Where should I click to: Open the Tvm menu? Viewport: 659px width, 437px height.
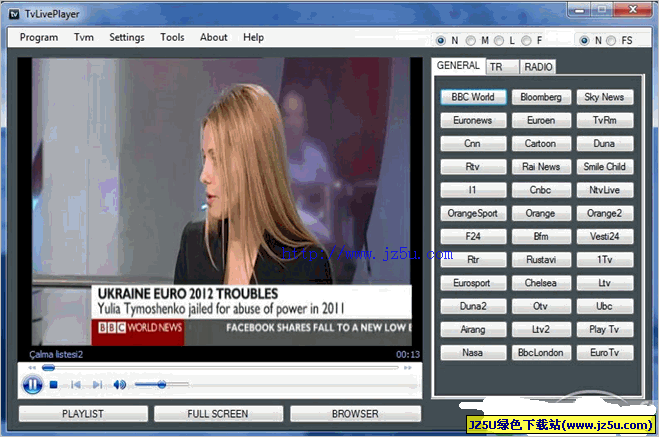point(84,37)
